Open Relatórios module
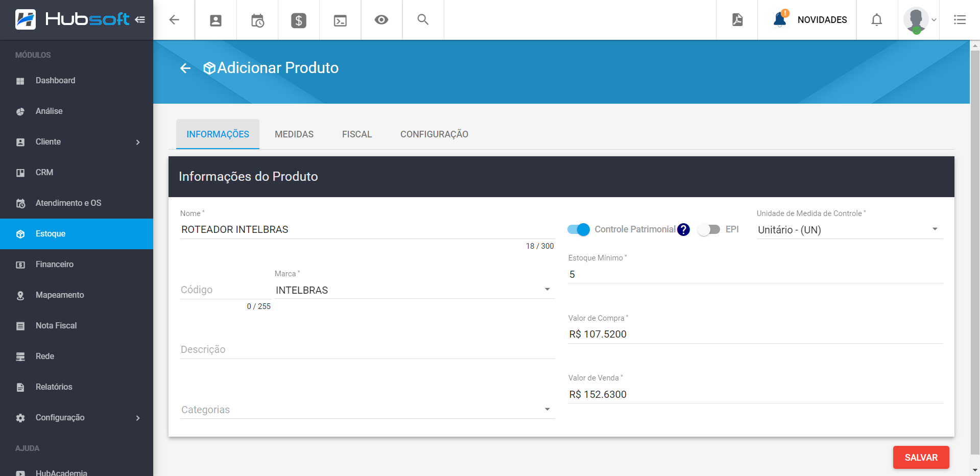 [77, 387]
